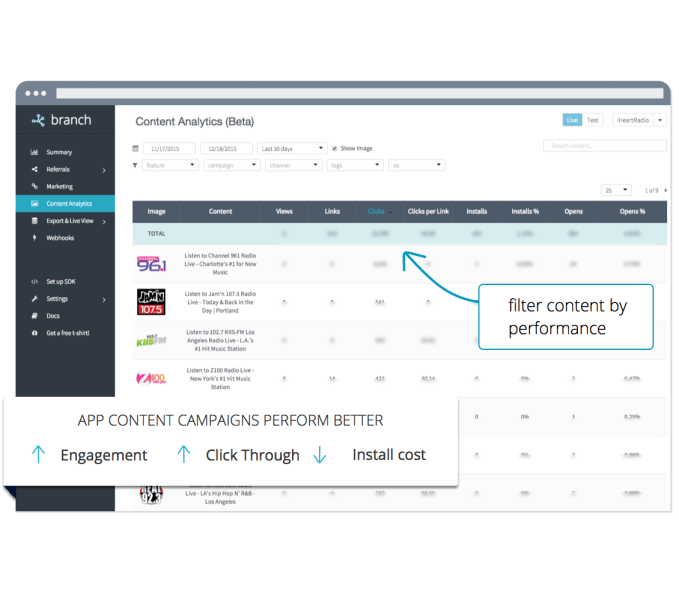
Task: Focus the Search content field
Action: point(605,146)
